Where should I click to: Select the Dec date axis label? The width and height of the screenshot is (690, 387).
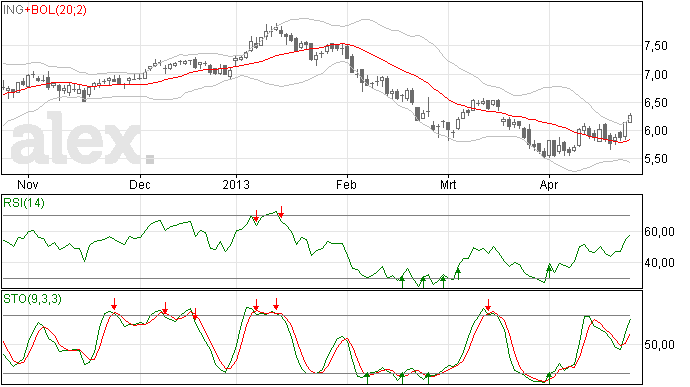pyautogui.click(x=139, y=184)
